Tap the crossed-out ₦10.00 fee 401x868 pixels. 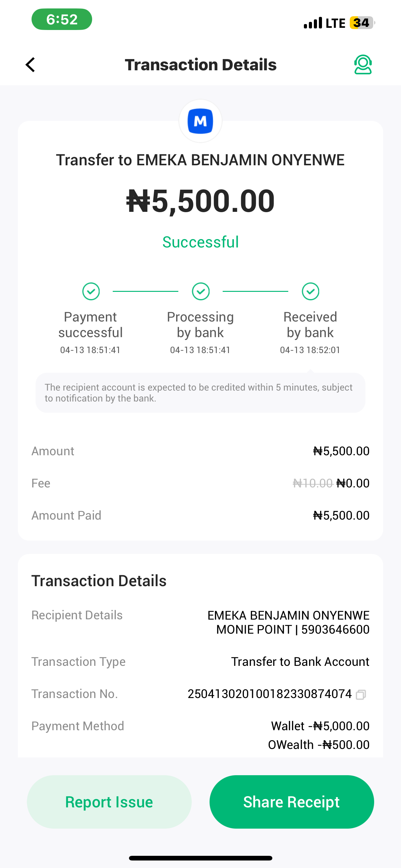click(x=312, y=483)
